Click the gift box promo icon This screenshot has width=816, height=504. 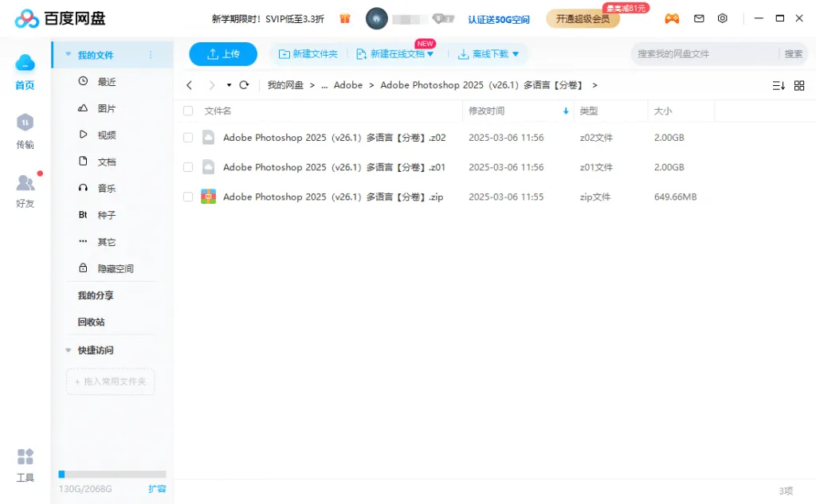point(344,19)
